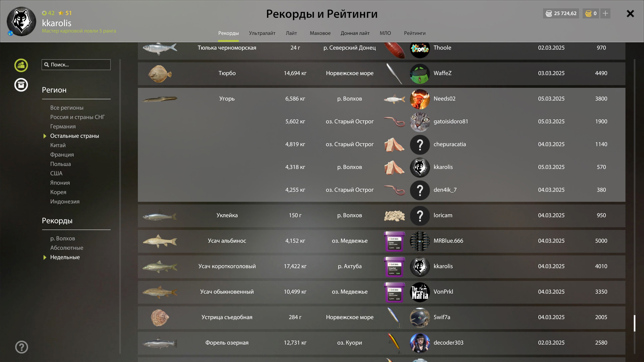Expand the Тюрбо record row
Image resolution: width=644 pixels, height=362 pixels.
coord(381,74)
